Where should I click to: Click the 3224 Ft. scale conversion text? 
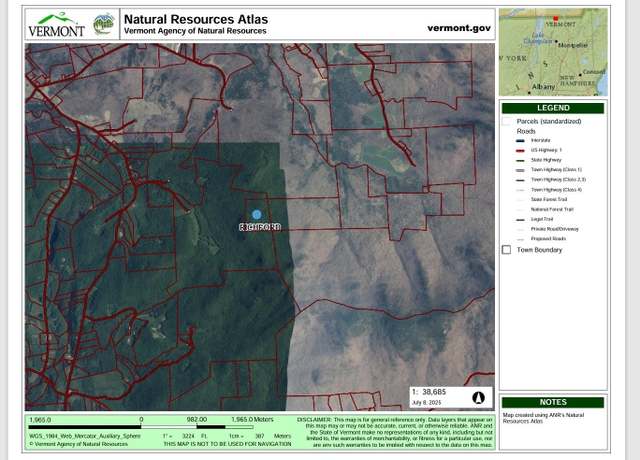point(193,436)
